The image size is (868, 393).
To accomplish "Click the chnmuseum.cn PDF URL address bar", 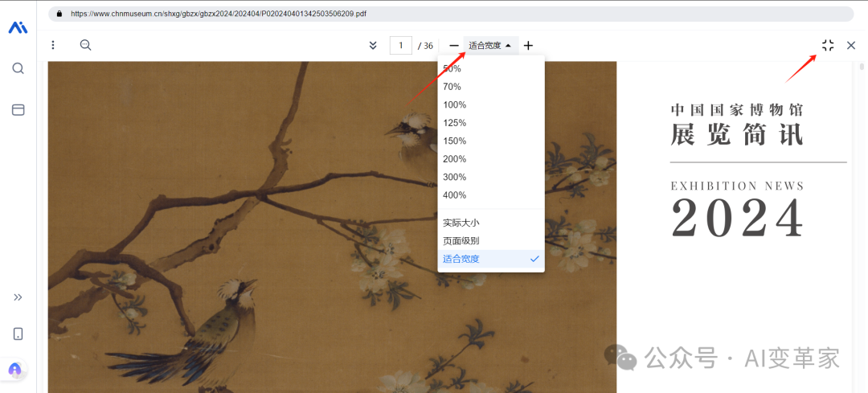I will (x=451, y=14).
